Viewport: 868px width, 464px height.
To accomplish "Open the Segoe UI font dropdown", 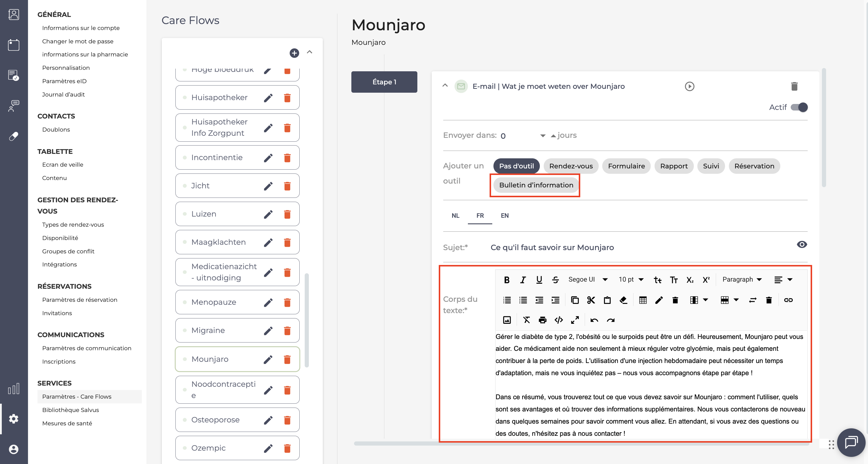I will 588,280.
